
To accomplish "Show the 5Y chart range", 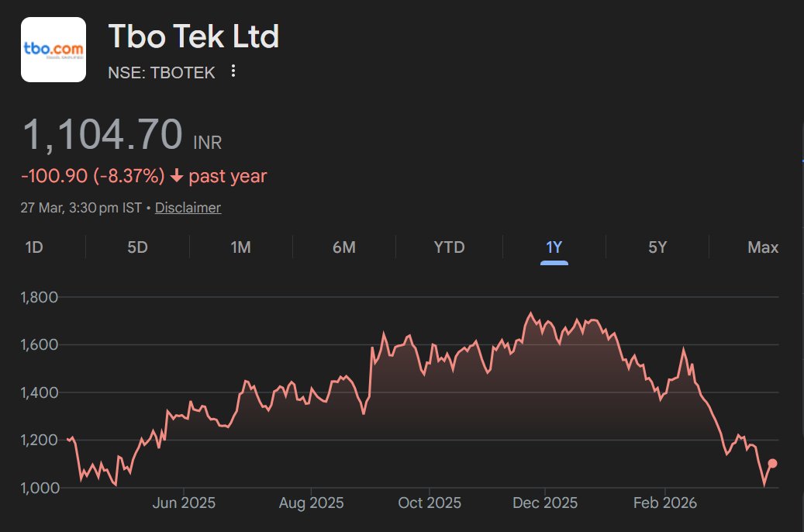I will coord(657,247).
